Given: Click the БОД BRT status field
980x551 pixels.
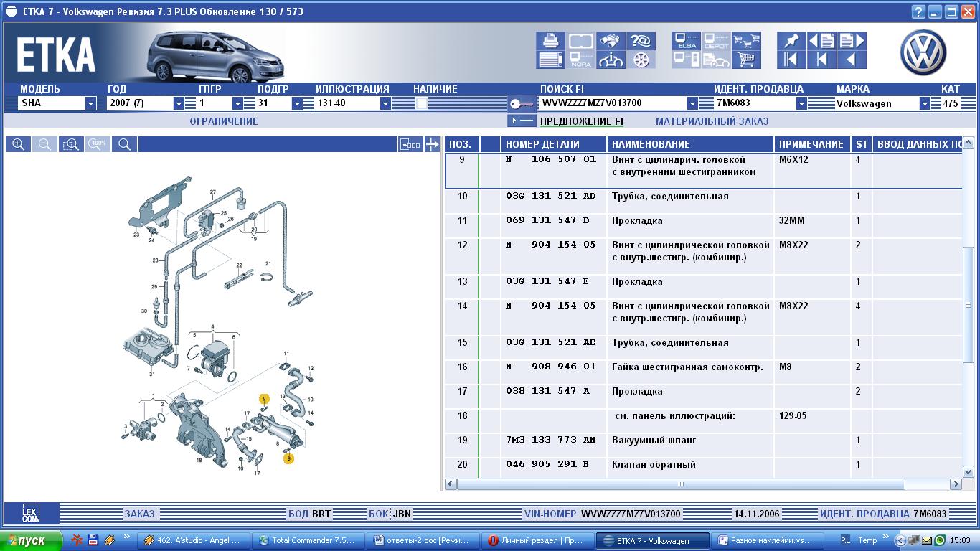Looking at the screenshot, I should click(x=310, y=514).
